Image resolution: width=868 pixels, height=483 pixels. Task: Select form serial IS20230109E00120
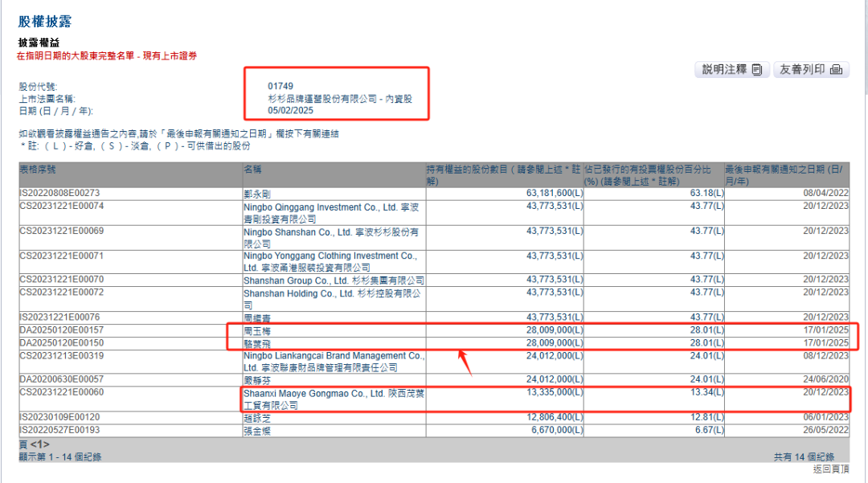pyautogui.click(x=59, y=417)
